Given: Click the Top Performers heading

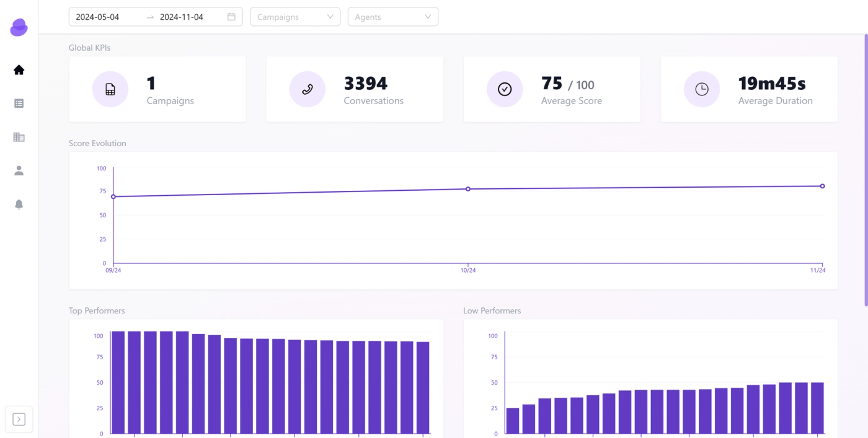Looking at the screenshot, I should click(x=97, y=310).
